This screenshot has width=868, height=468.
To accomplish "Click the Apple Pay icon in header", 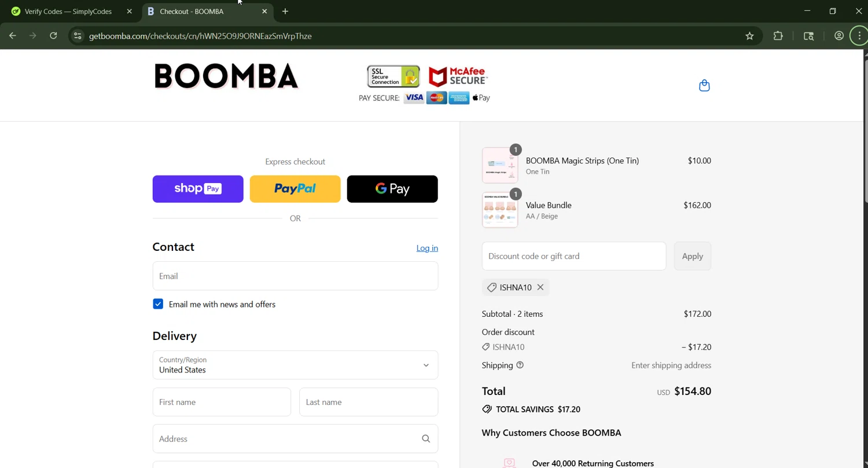I will pos(481,98).
